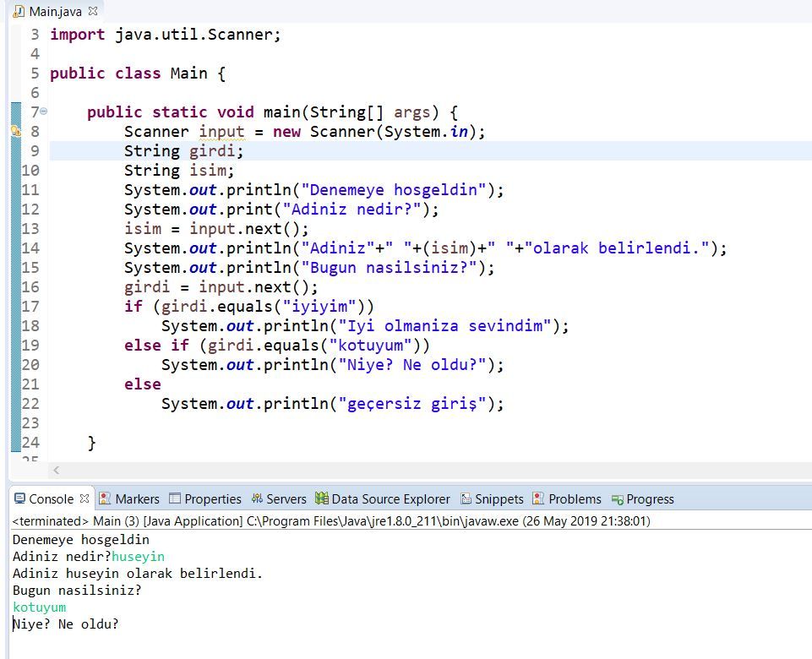Click the Problems tab icon
Image resolution: width=812 pixels, height=659 pixels.
tap(538, 498)
